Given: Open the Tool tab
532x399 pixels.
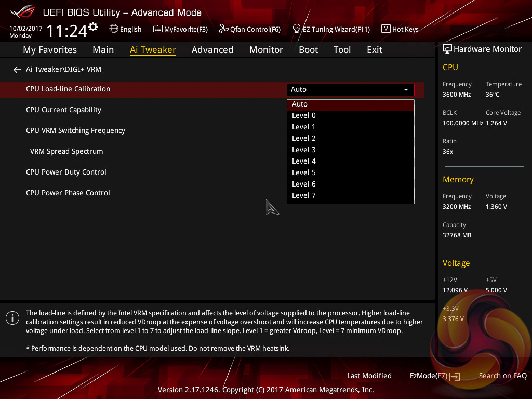Looking at the screenshot, I should [x=342, y=50].
